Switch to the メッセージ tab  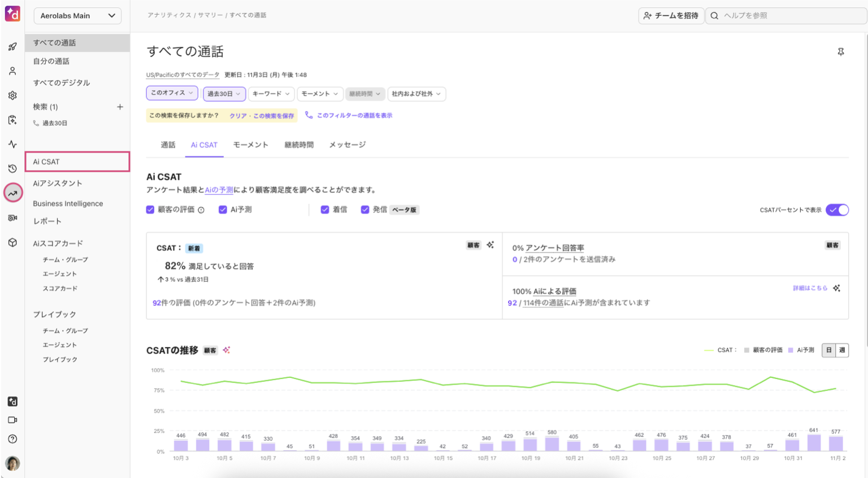tap(348, 145)
